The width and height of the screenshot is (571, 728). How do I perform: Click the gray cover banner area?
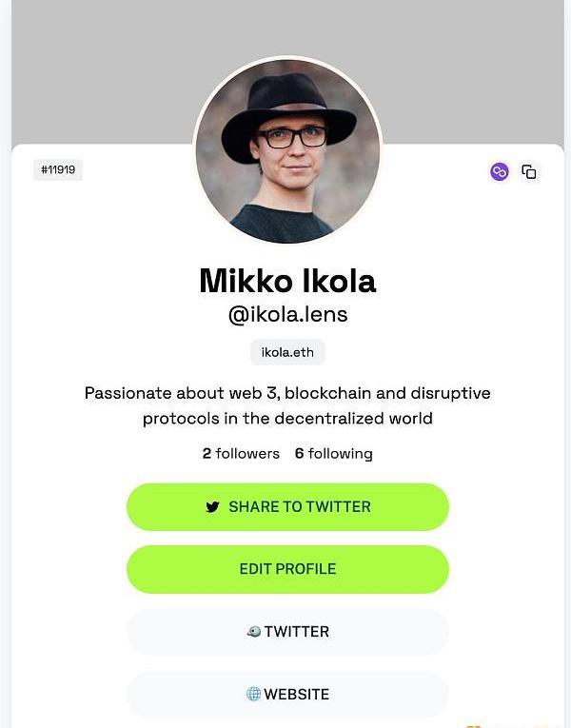tap(95, 67)
